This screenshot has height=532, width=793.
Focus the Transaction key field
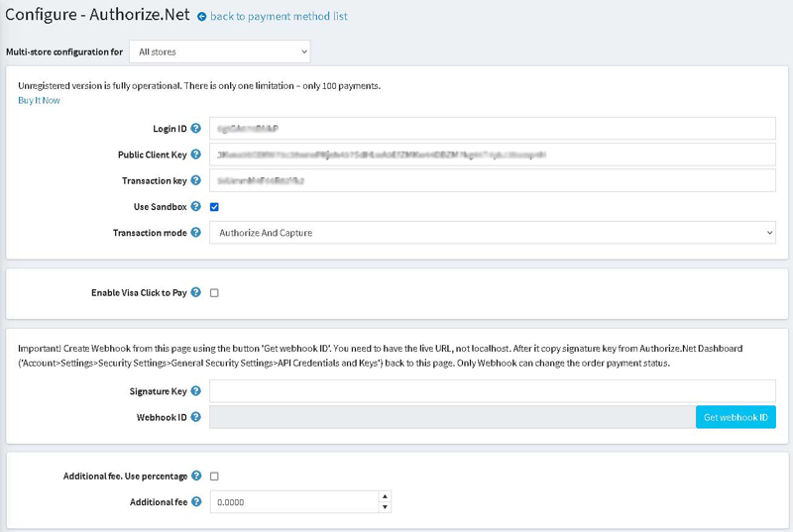(492, 180)
